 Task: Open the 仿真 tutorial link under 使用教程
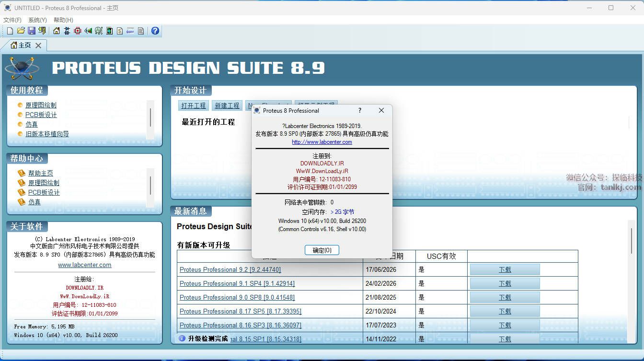click(x=32, y=124)
